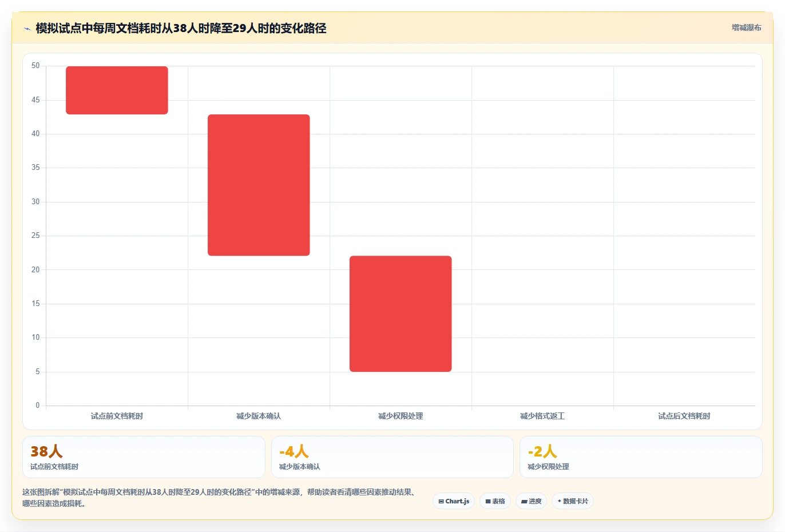Click the chart icon beside the title
Viewport: 785px width, 532px height.
click(x=27, y=29)
